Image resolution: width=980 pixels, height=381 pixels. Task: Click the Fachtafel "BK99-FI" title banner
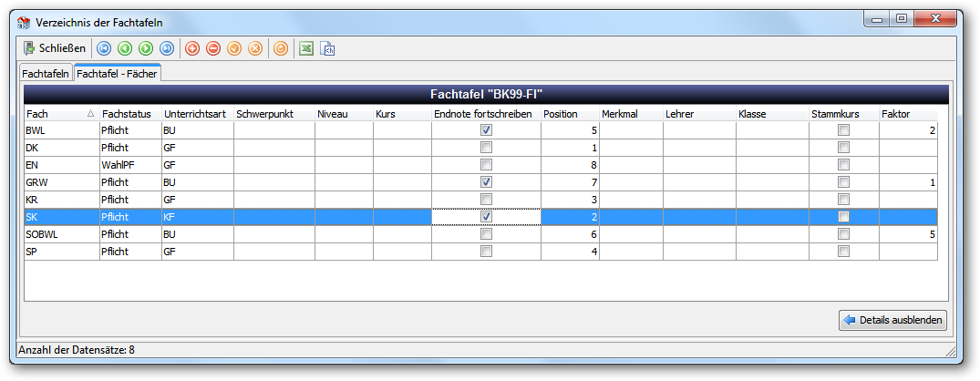tap(486, 94)
